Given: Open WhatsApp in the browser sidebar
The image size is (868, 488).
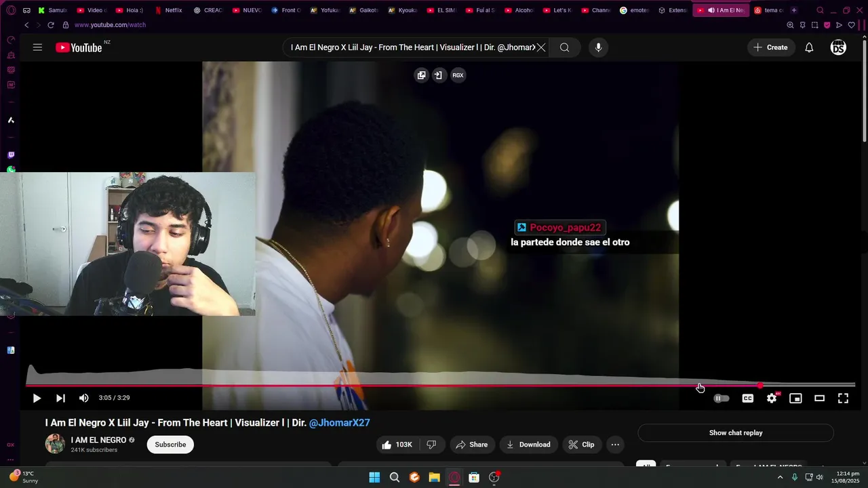Looking at the screenshot, I should tap(11, 169).
